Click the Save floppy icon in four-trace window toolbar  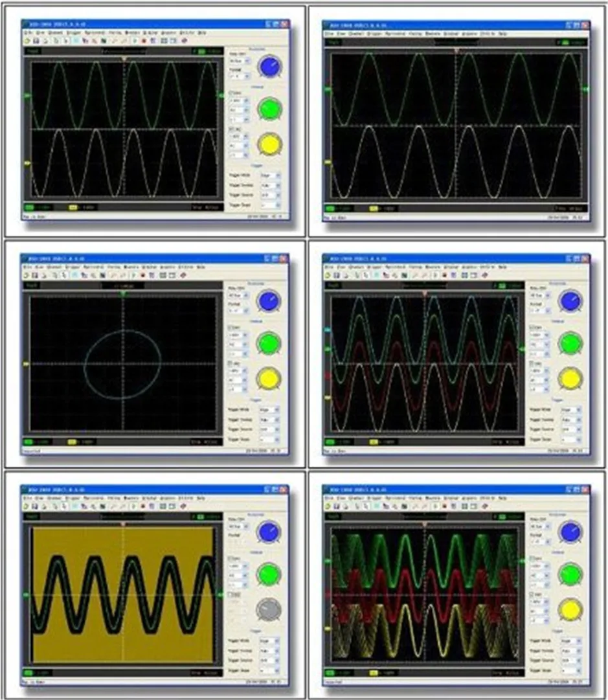click(x=337, y=275)
